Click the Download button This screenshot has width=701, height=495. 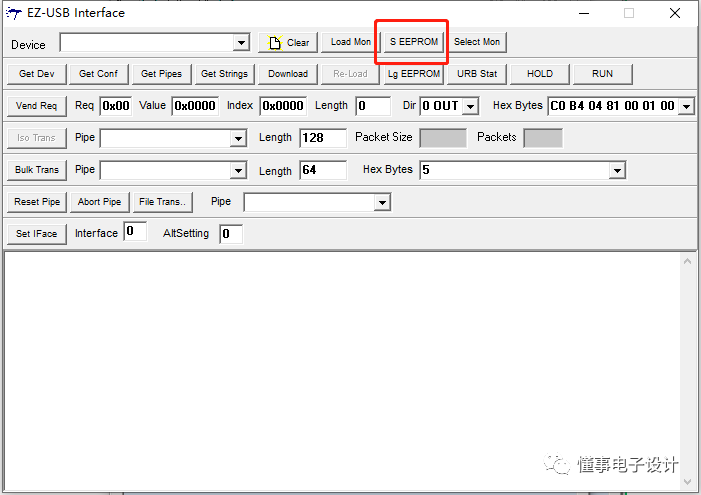(x=288, y=74)
